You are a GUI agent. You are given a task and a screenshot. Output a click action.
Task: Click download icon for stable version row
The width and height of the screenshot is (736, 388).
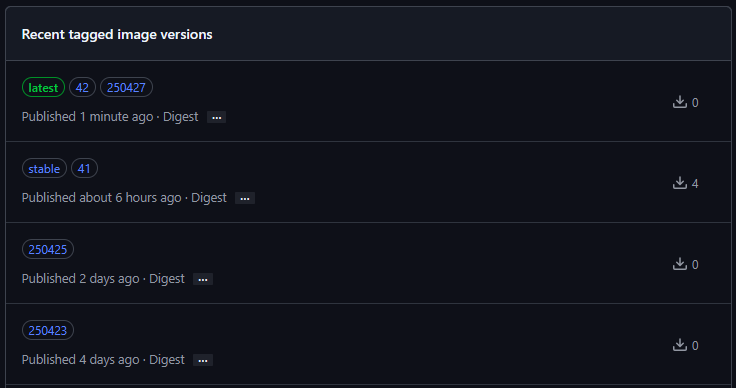680,183
